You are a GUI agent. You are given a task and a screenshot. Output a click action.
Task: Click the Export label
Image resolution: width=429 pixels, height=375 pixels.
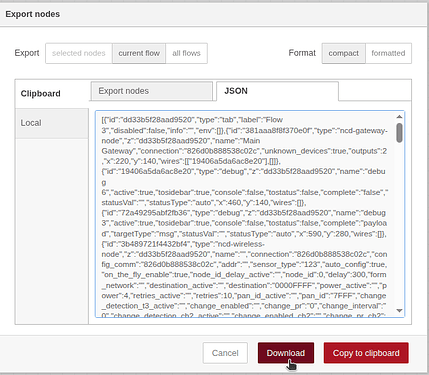pos(27,53)
